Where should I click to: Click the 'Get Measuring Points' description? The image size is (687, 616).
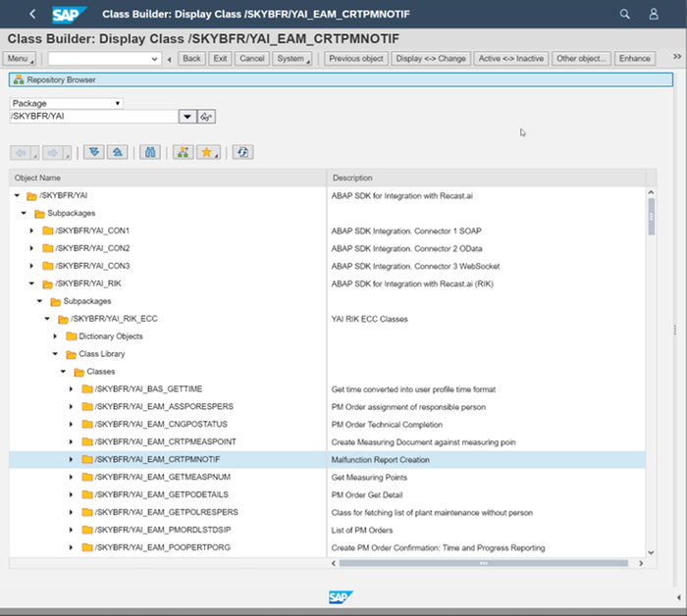click(369, 478)
